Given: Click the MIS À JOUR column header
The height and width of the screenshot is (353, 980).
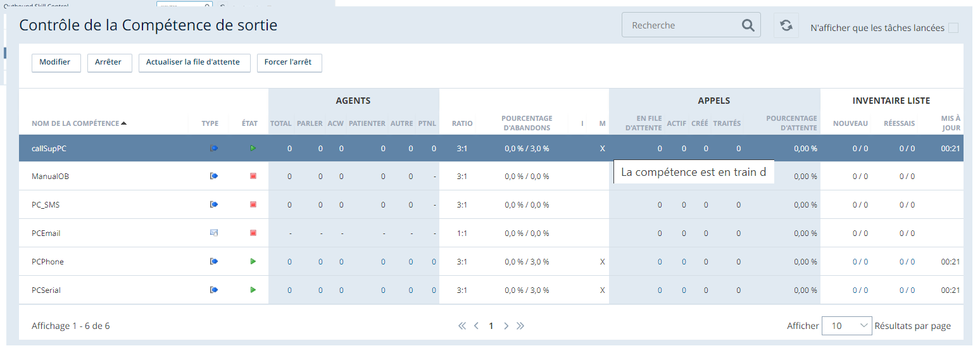Looking at the screenshot, I should [951, 123].
